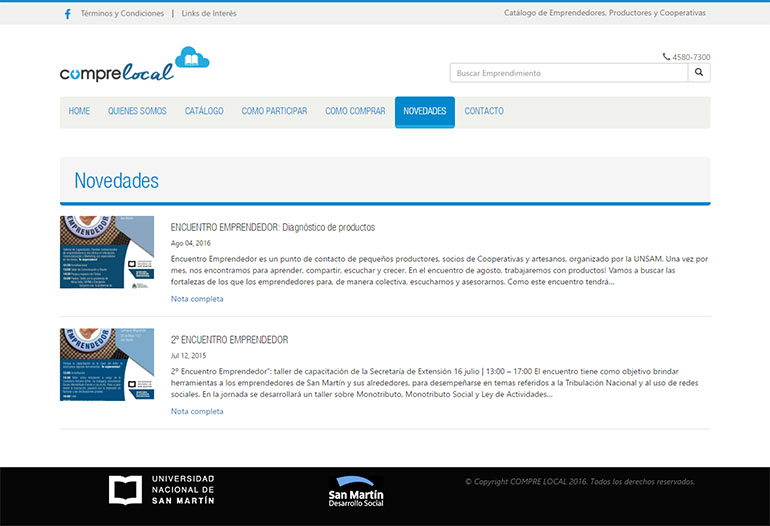Open ENCUENTRO EMPRENDEDOR: Diagnóstico de productos article
This screenshot has height=526, width=770.
pos(273,227)
